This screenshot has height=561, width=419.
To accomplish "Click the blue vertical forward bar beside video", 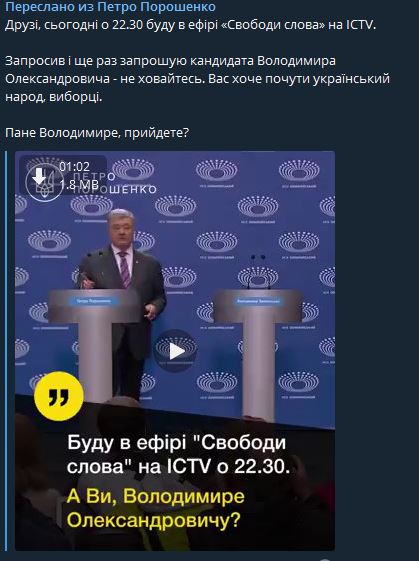I will click(x=6, y=351).
